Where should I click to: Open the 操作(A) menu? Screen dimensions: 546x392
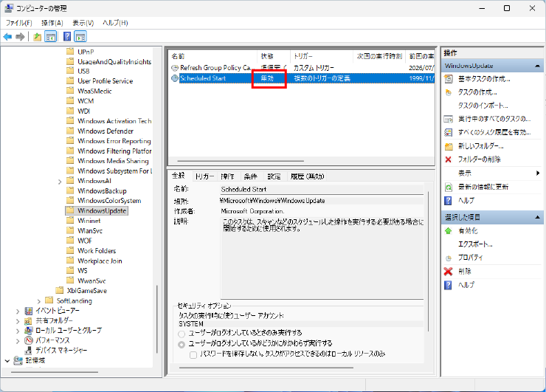tap(52, 23)
